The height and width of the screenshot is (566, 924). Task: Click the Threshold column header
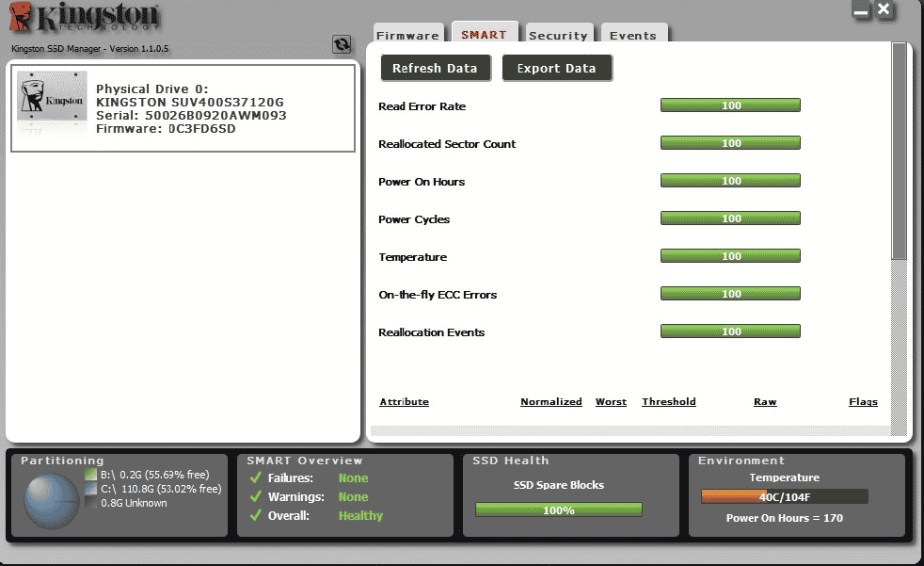pyautogui.click(x=669, y=402)
